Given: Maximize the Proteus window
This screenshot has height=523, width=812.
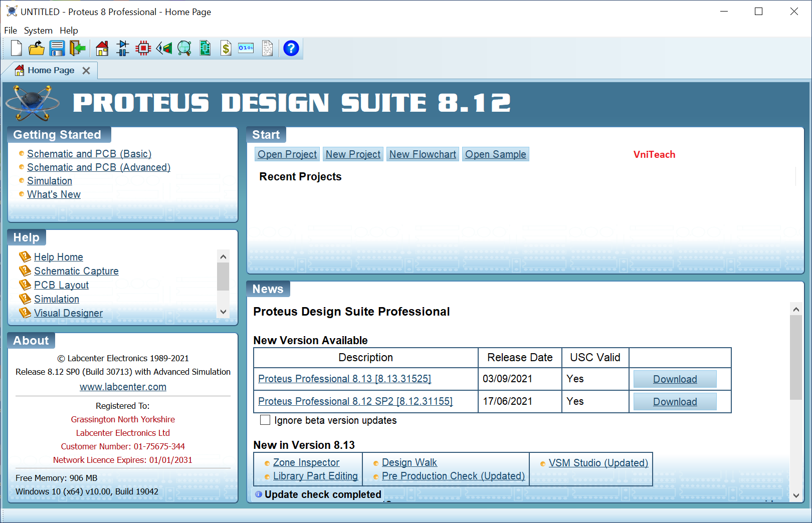Looking at the screenshot, I should [758, 12].
